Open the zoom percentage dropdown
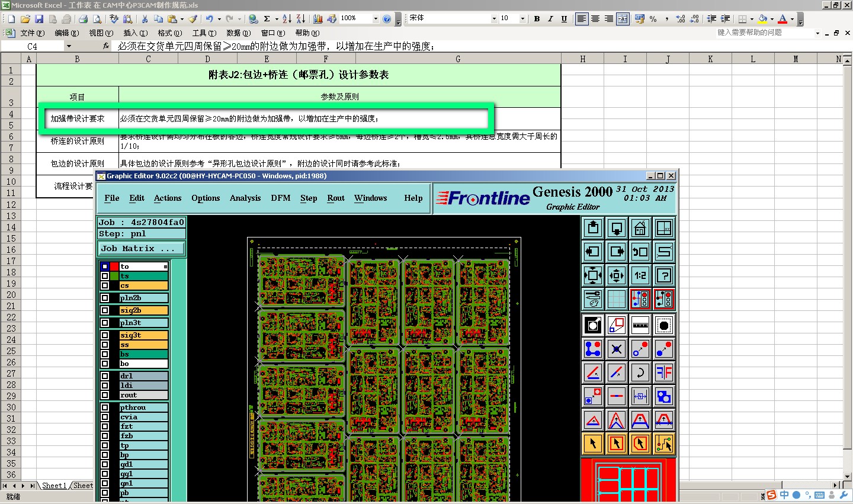Screen dimensions: 853x504 (x=375, y=19)
